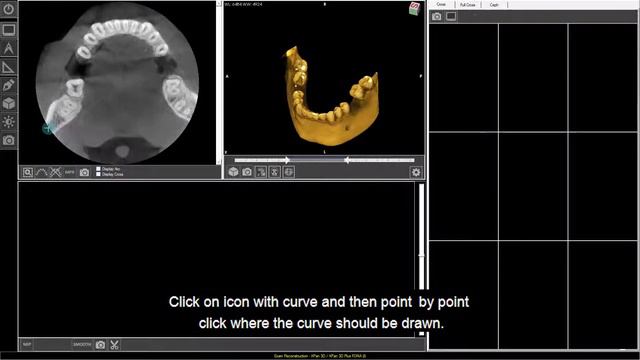Viewport: 640px width, 360px height.
Task: Capture panoramic view with camera icon
Action: point(100,345)
